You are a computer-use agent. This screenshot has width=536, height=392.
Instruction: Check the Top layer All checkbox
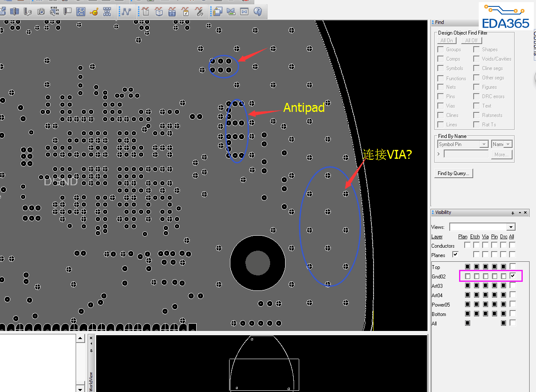(x=512, y=267)
